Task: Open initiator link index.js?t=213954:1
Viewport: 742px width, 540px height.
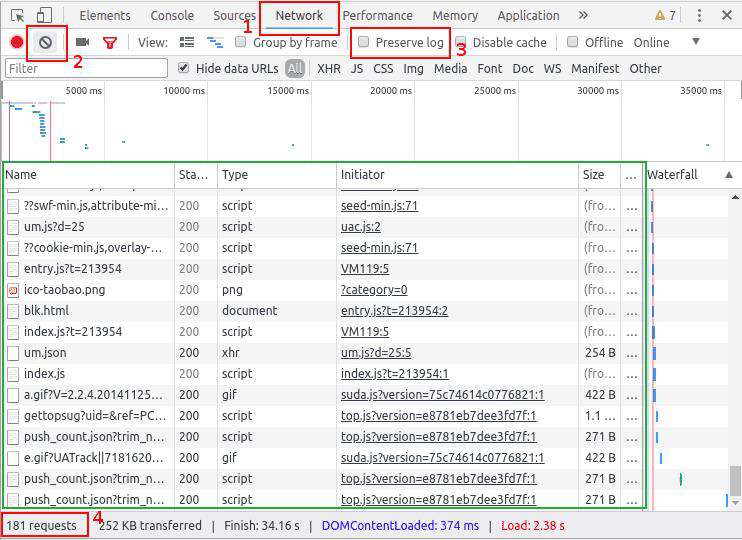Action: (x=395, y=373)
